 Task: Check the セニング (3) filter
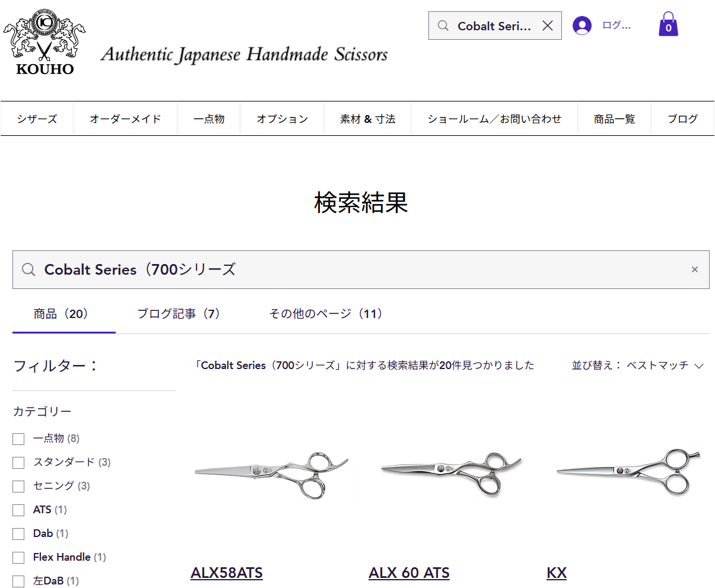[x=18, y=486]
